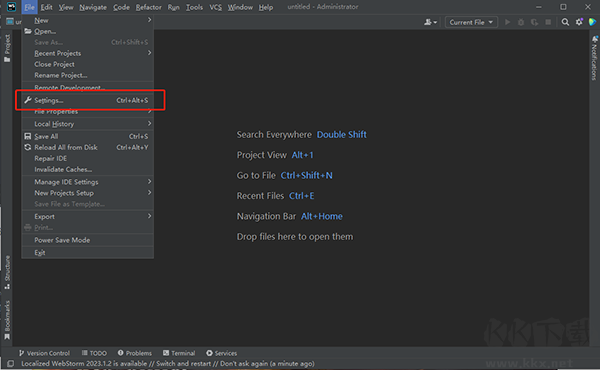Open the Structure tool window tab
This screenshot has width=600, height=370.
tap(7, 272)
